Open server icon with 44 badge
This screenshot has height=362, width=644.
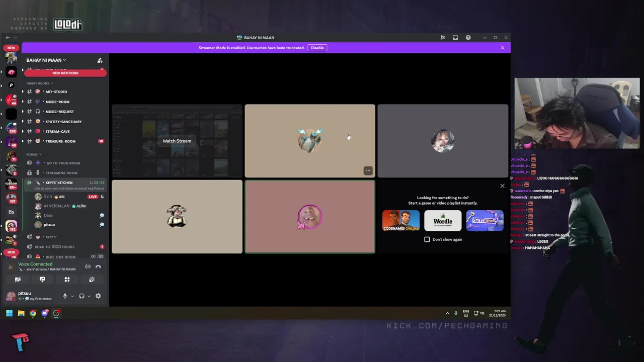click(x=11, y=100)
